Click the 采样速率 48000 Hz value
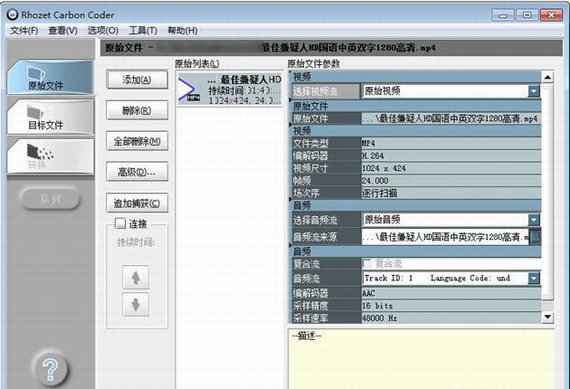Image resolution: width=570 pixels, height=389 pixels. (x=451, y=318)
